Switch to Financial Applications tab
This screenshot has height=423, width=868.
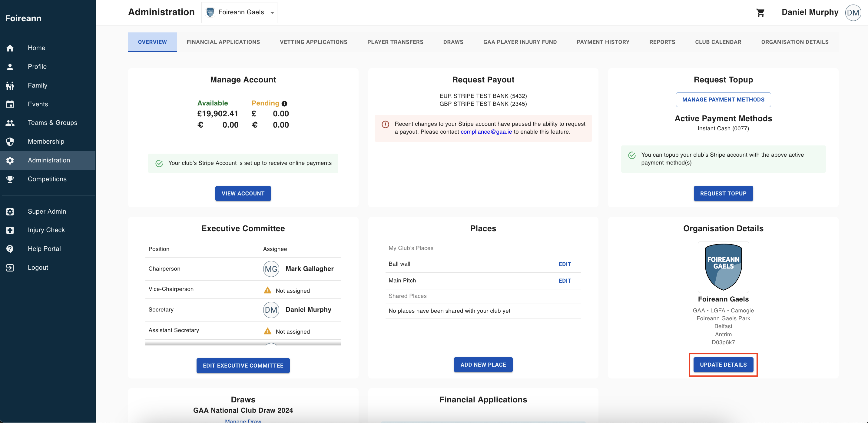[223, 42]
